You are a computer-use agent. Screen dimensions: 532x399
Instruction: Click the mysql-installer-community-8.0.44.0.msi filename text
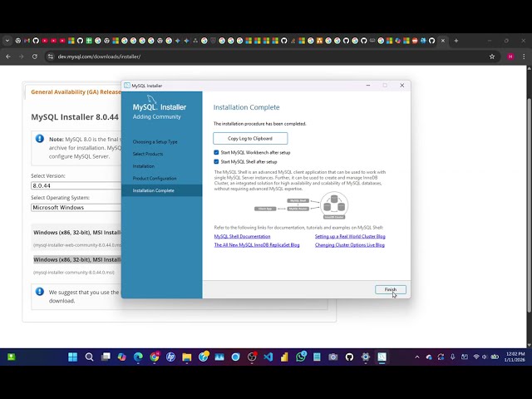point(74,273)
